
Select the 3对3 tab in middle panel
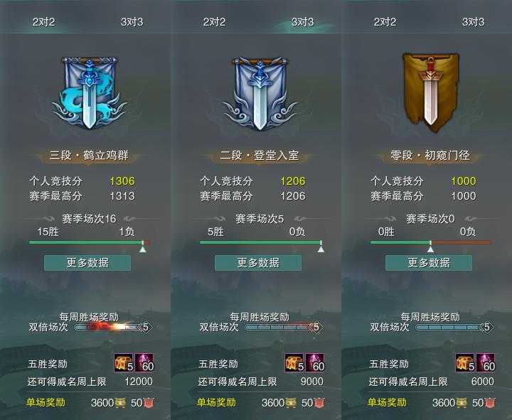pos(303,22)
